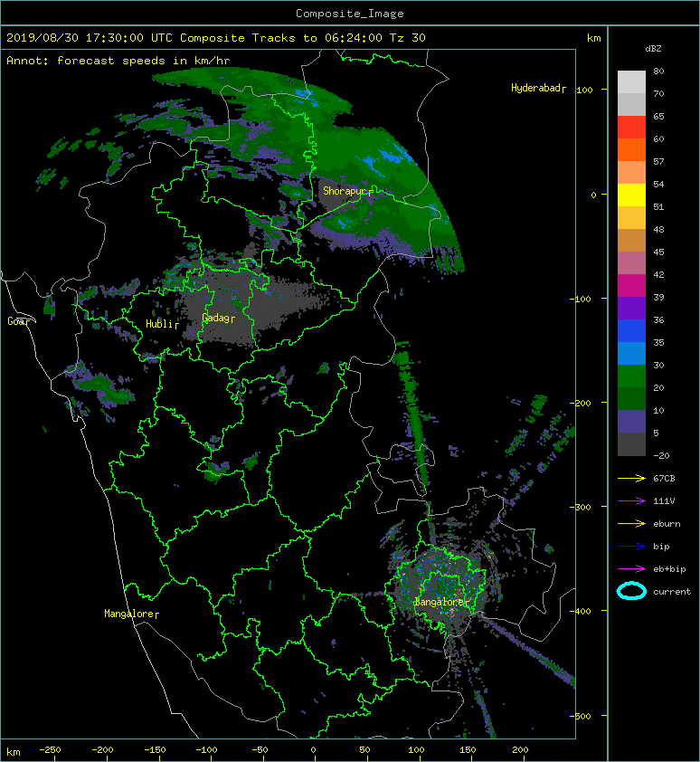Click the eb+bip legend label
This screenshot has height=762, width=700.
669,569
